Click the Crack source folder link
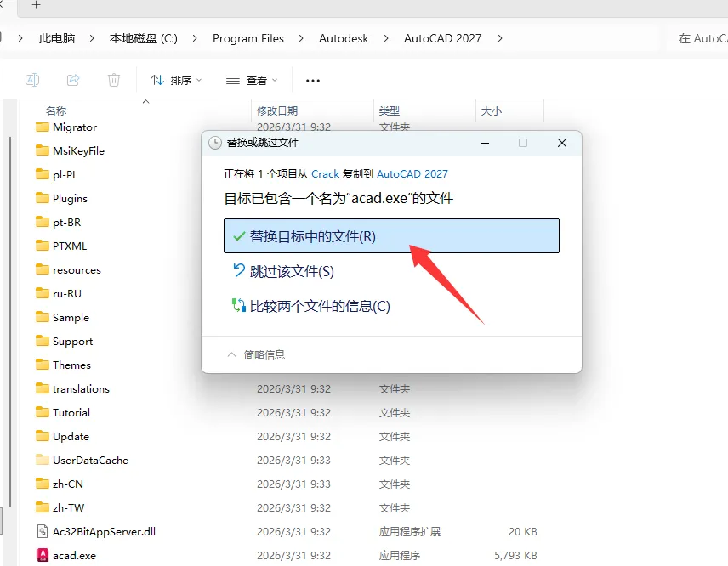The width and height of the screenshot is (728, 566). click(325, 174)
